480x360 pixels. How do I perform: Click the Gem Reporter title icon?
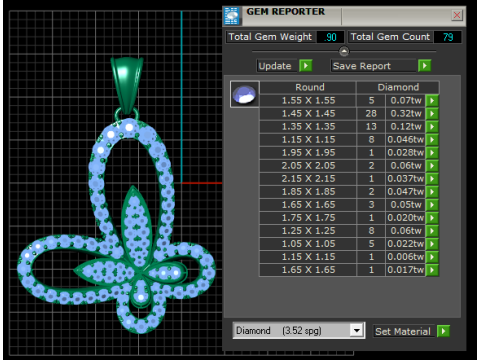(232, 16)
